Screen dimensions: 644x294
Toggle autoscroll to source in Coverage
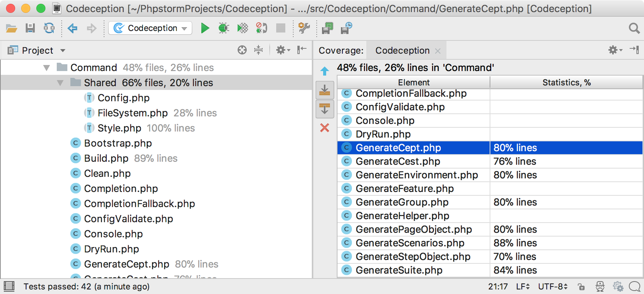pyautogui.click(x=325, y=109)
